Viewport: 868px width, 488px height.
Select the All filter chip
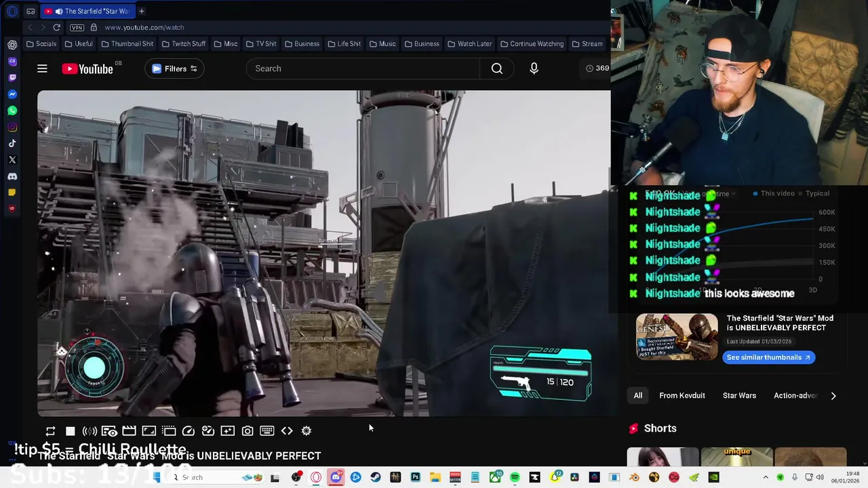[x=638, y=396]
